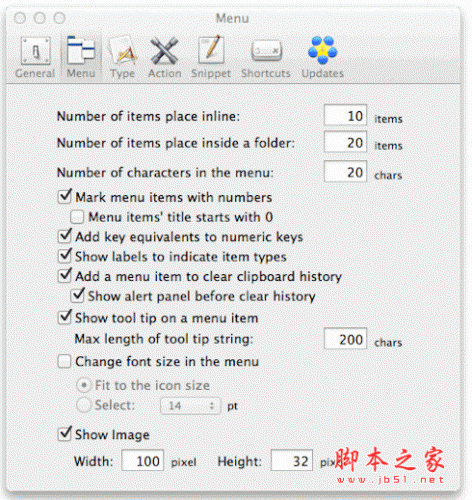The height and width of the screenshot is (500, 472).
Task: Enable Change font size in the menu
Action: (64, 361)
